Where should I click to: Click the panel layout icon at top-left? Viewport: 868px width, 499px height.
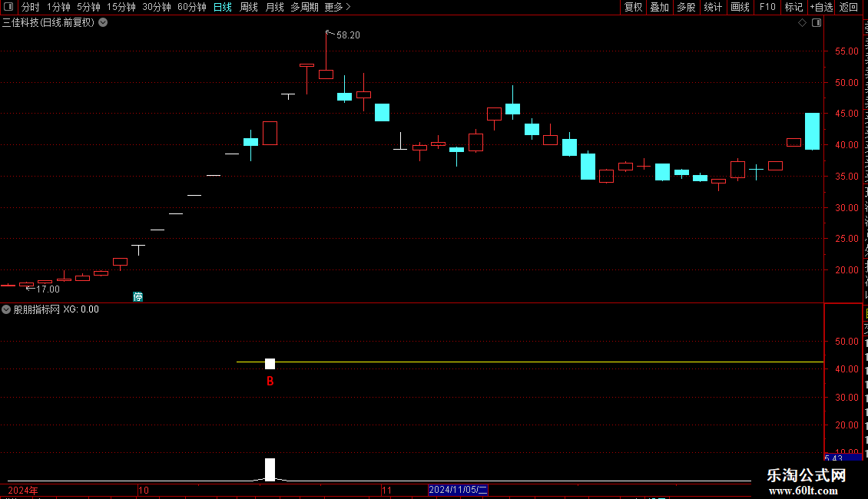point(8,7)
